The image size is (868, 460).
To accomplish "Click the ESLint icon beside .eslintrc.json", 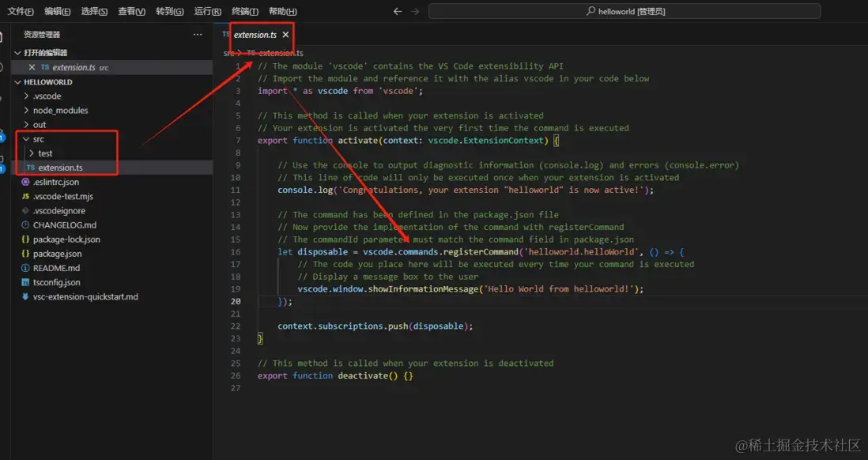I will 25,182.
